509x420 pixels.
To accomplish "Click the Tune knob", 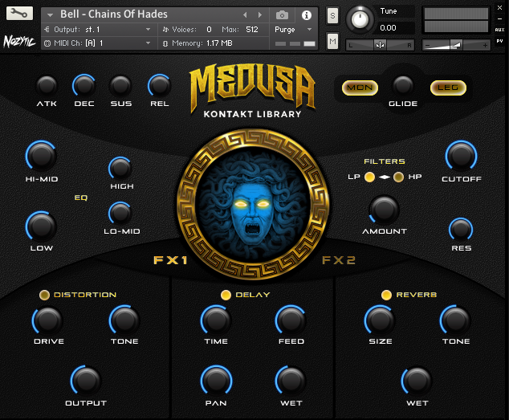I will [360, 19].
